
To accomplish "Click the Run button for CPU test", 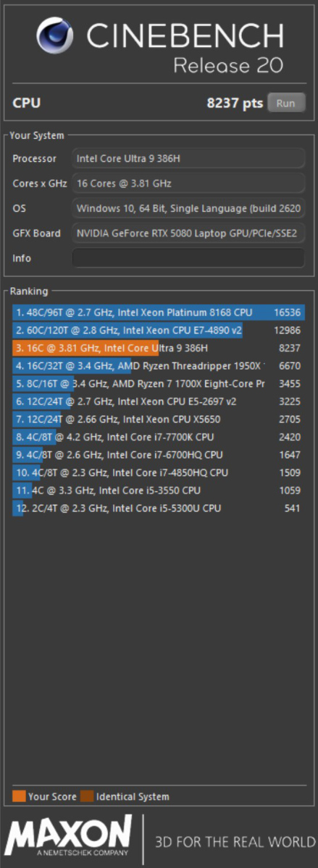I will coord(286,103).
